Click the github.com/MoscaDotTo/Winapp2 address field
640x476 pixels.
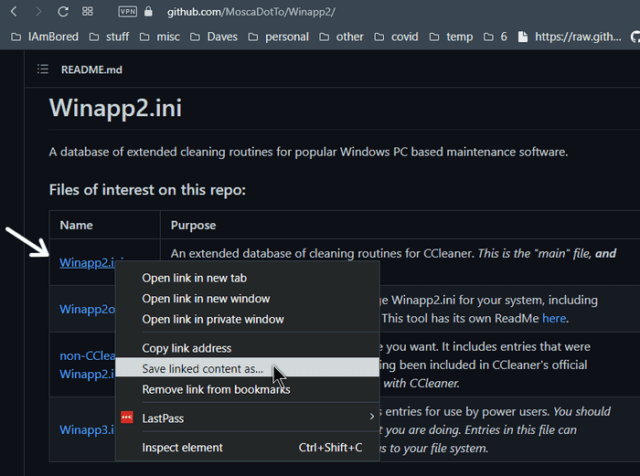click(251, 12)
